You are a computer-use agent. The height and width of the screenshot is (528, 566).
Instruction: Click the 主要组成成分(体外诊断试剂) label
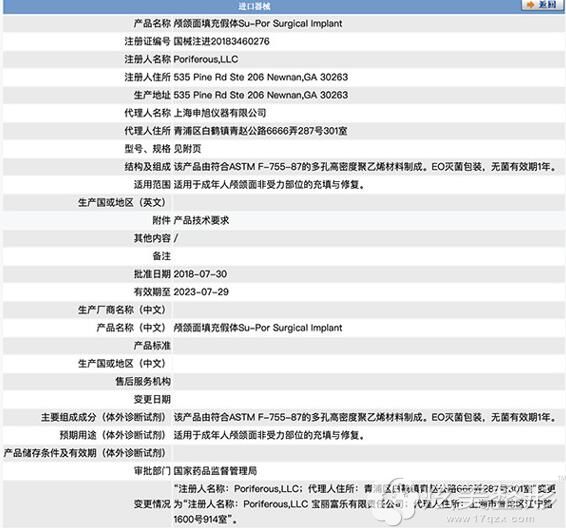104,418
